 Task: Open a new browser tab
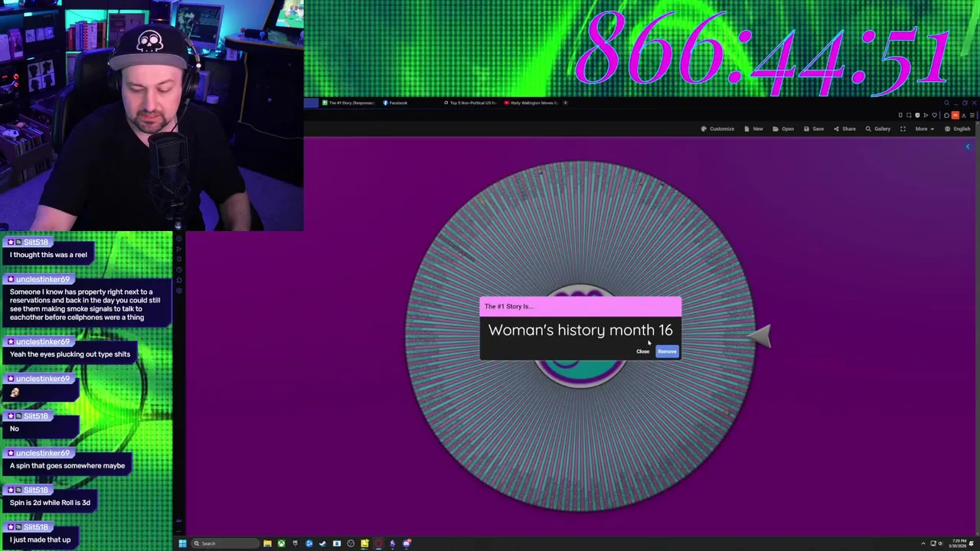[565, 103]
